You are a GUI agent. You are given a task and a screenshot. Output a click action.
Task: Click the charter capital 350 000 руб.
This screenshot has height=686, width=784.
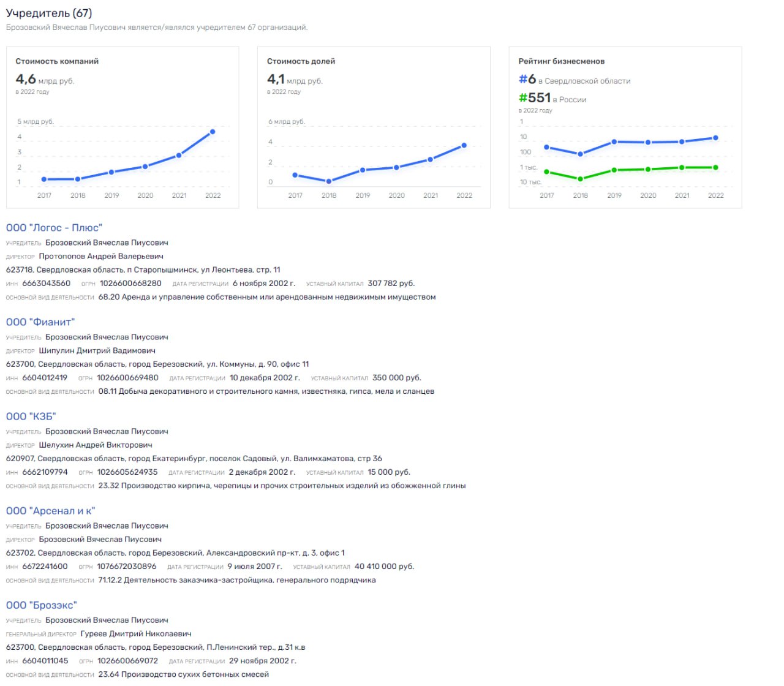(397, 378)
